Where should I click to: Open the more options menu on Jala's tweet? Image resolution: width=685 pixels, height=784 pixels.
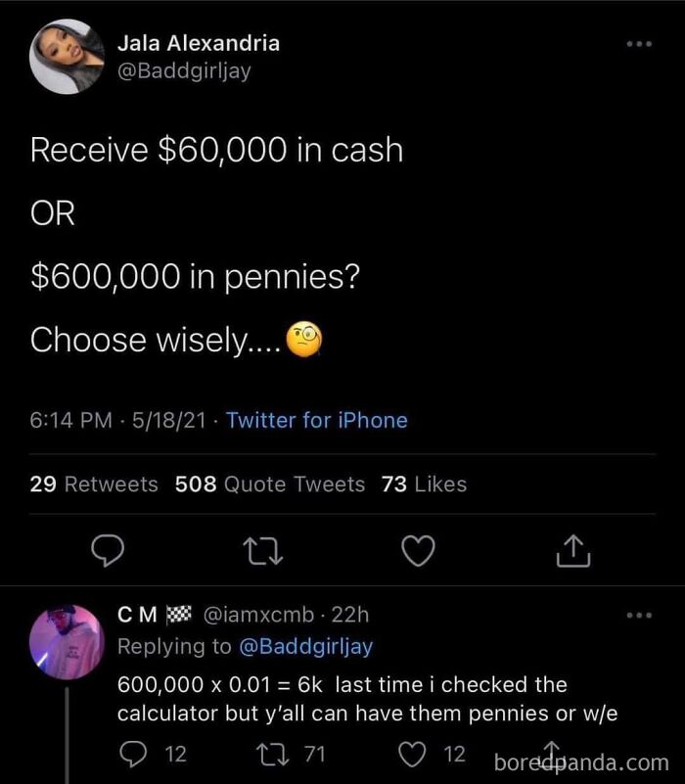(x=641, y=43)
